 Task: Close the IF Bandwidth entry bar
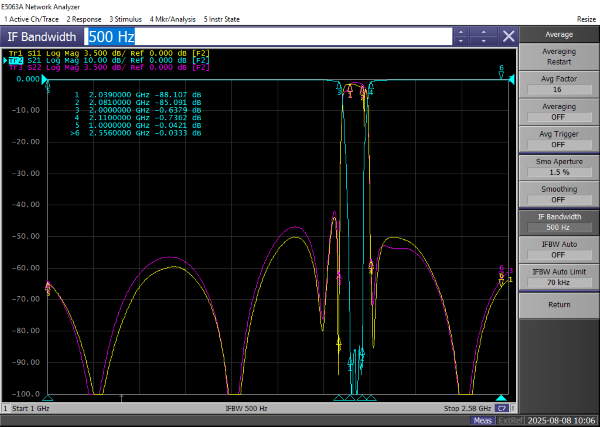point(508,36)
